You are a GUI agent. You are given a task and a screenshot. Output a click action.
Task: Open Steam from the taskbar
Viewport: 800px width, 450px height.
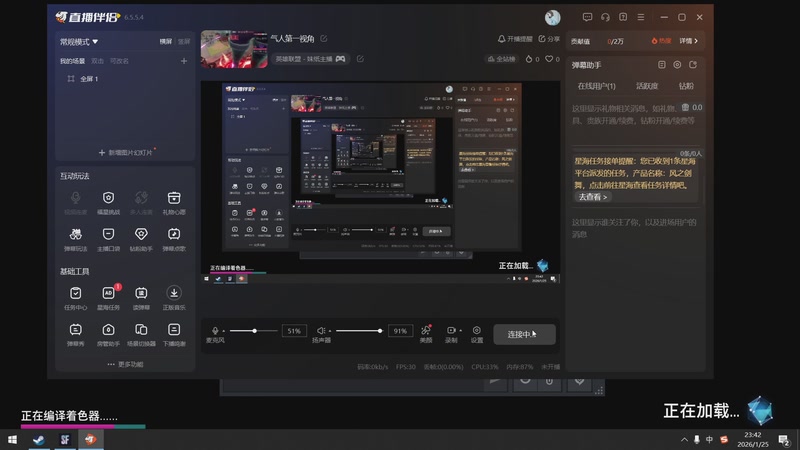click(x=38, y=439)
